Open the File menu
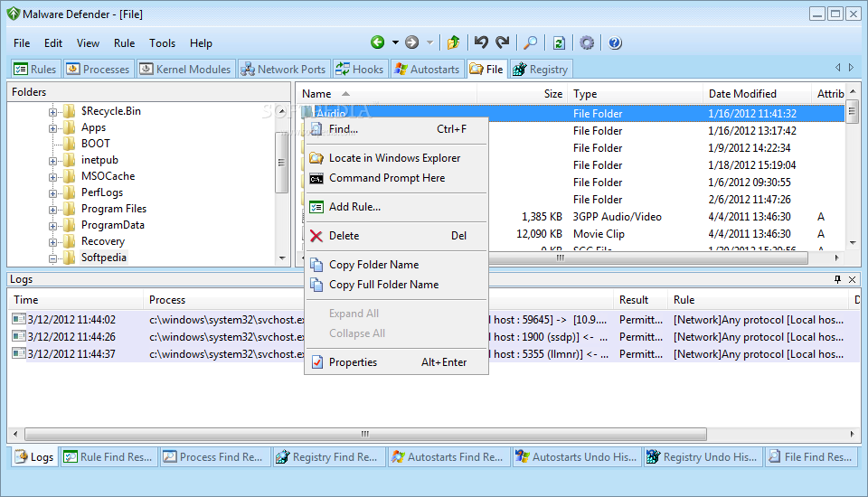The image size is (868, 497). click(x=22, y=43)
